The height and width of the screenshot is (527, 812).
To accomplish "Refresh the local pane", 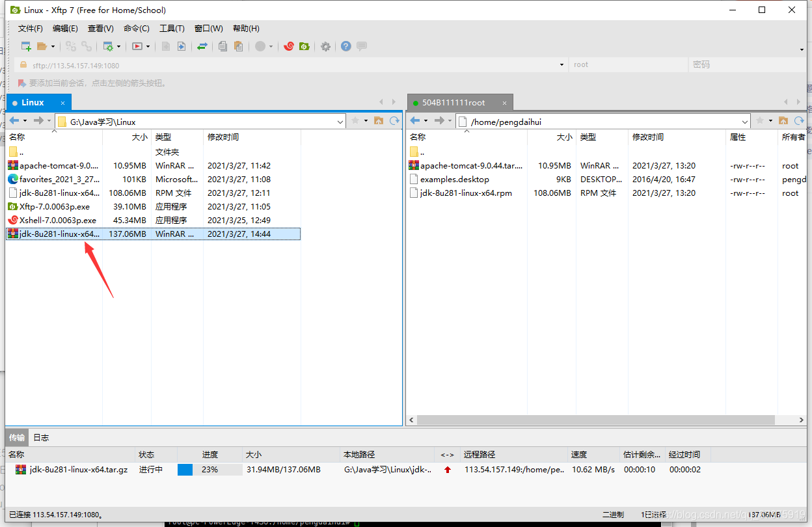I will tap(394, 121).
